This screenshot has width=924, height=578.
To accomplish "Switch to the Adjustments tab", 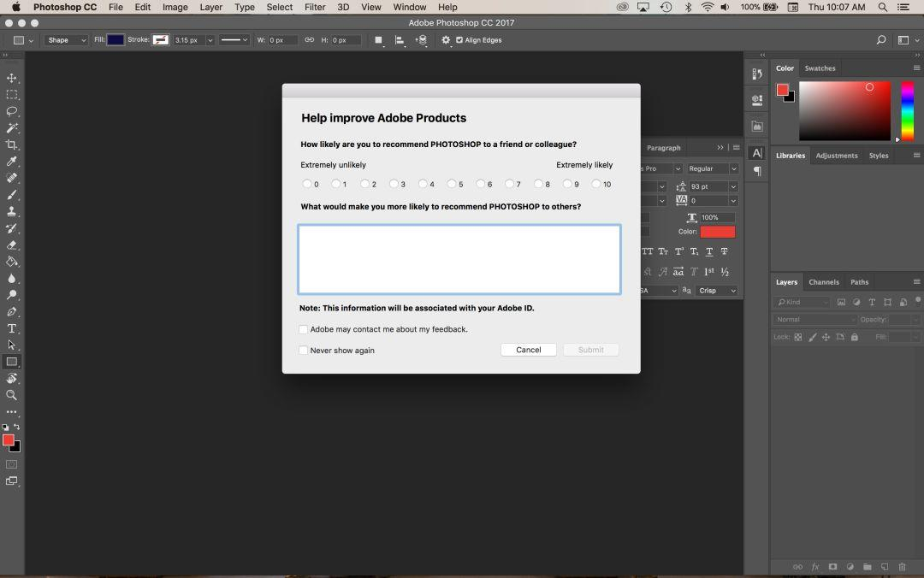I will 836,156.
